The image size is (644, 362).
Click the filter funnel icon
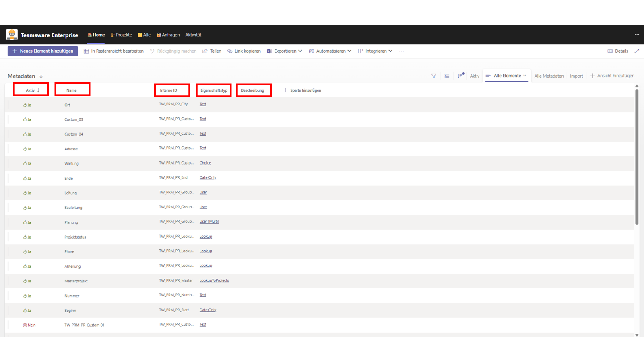pos(433,76)
